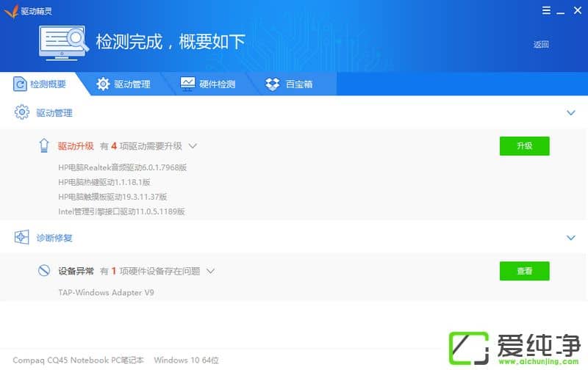
Task: Switch to the 硬件检测 tab
Action: 208,84
